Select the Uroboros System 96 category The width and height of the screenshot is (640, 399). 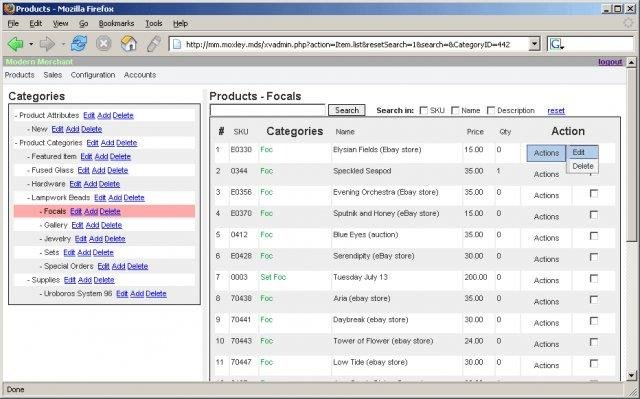[x=78, y=294]
